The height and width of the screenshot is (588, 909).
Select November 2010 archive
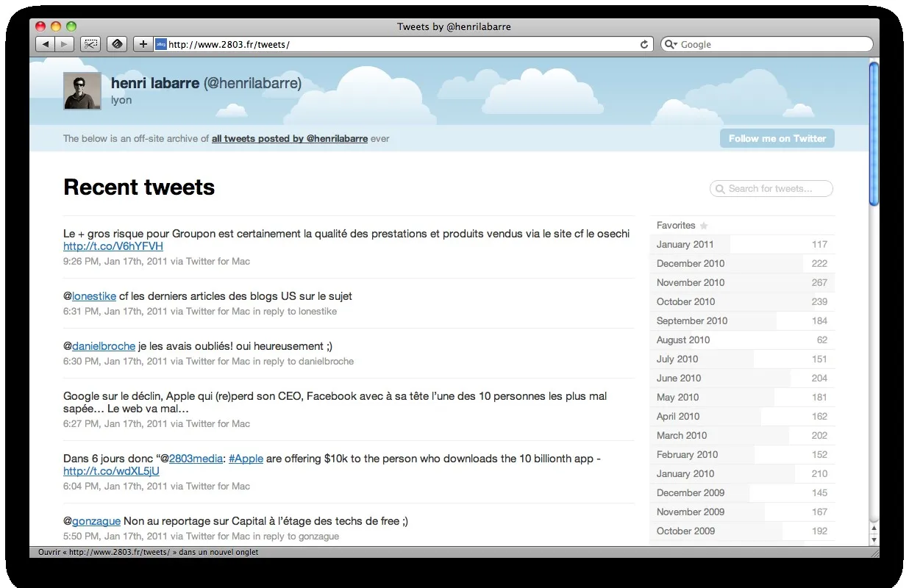[x=742, y=283]
